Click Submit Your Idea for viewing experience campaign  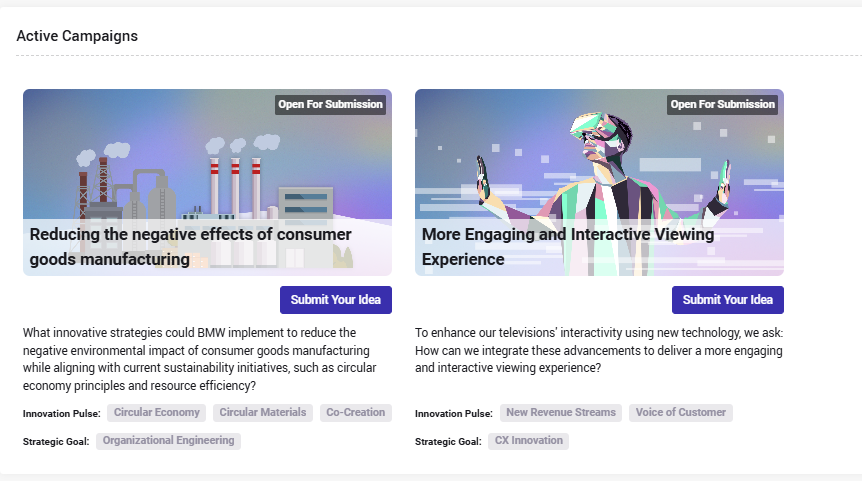[x=728, y=300]
